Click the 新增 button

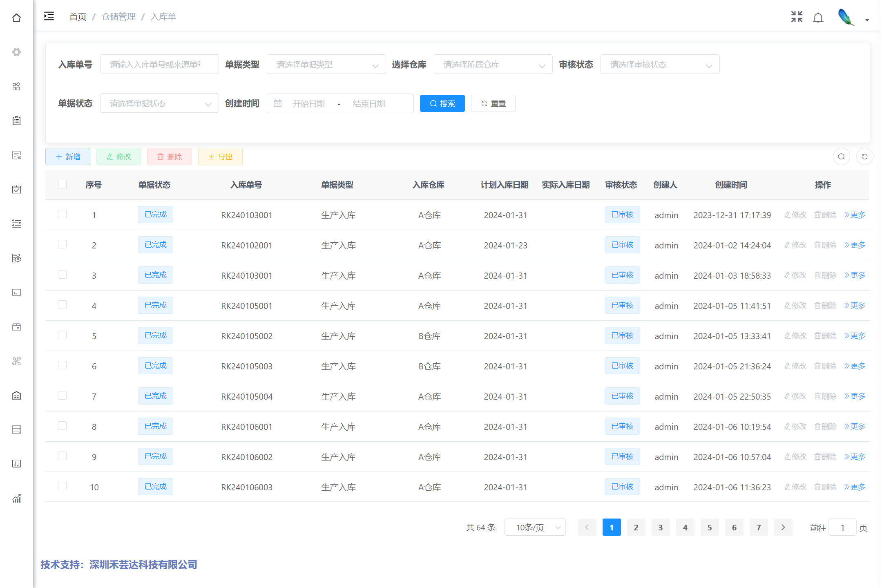tap(68, 157)
